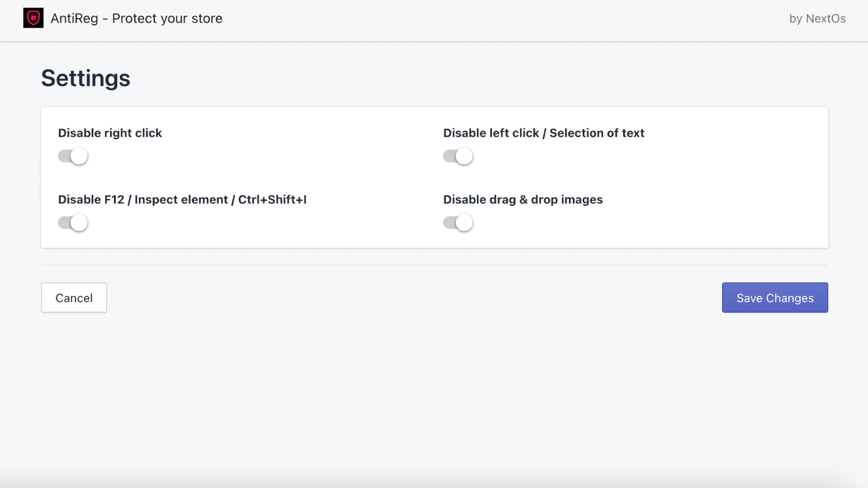Click the AntiReg shield logo icon
The width and height of the screenshot is (868, 488).
(x=33, y=18)
